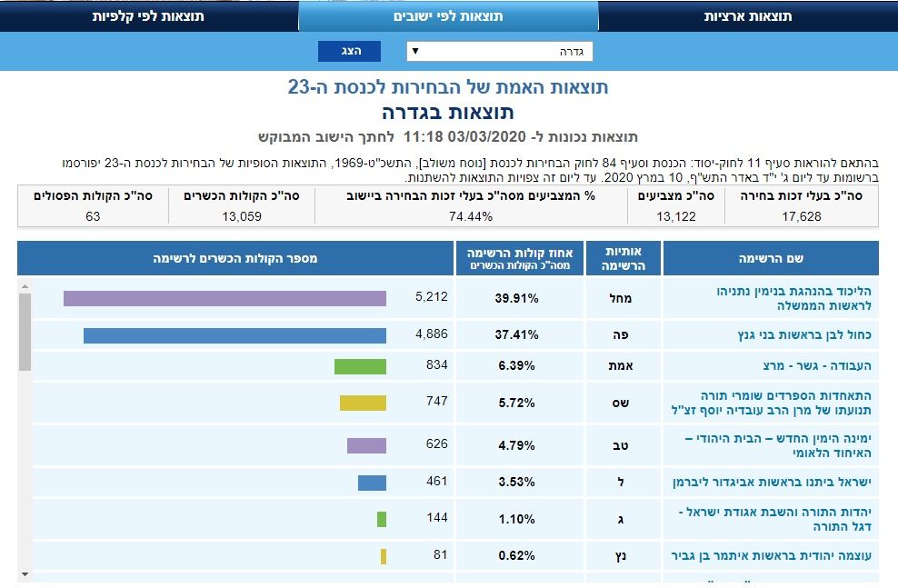Click the blue Kahol Lavan vote bar
Screen dimensions: 898x588
(234, 335)
